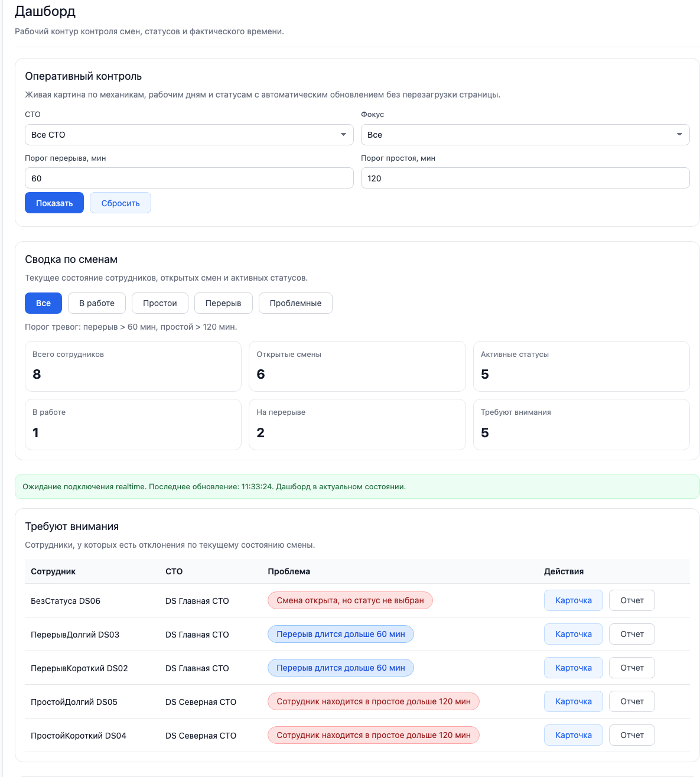Image resolution: width=700 pixels, height=777 pixels.
Task: Click the Открытые смены summary card
Action: point(357,366)
